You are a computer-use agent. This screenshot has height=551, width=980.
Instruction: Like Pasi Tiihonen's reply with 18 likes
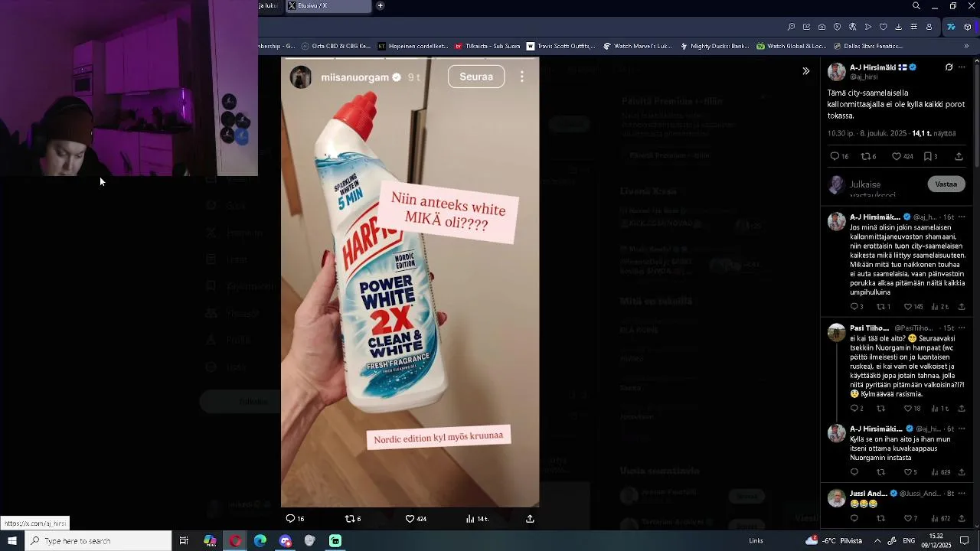pyautogui.click(x=912, y=409)
